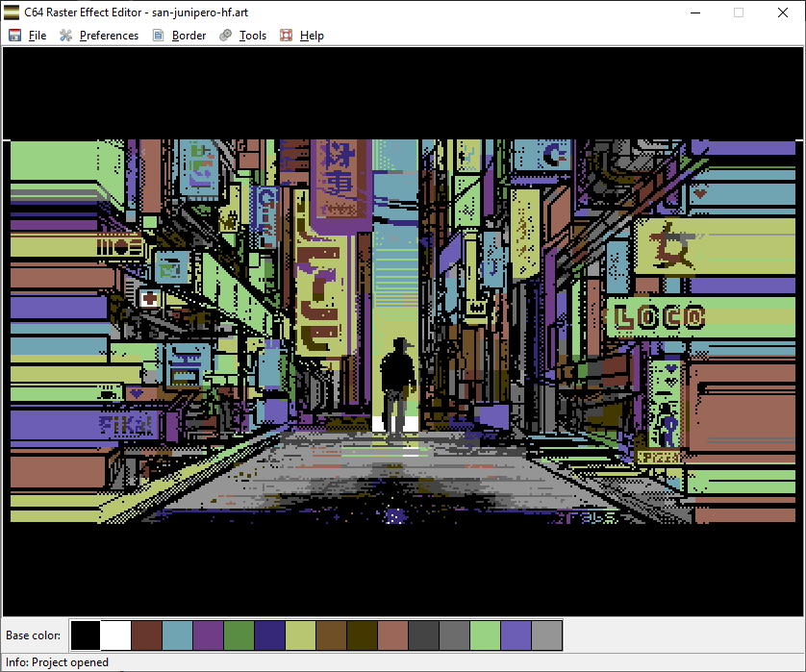Click the silhouetted man in the alley
This screenshot has height=672, width=806.
tap(398, 386)
